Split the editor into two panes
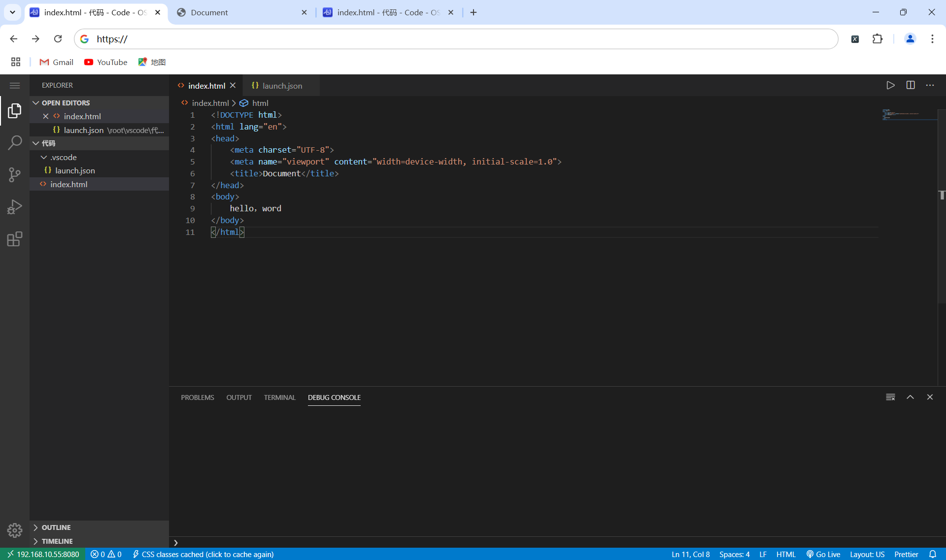Screen dimensions: 946x560 click(x=911, y=85)
